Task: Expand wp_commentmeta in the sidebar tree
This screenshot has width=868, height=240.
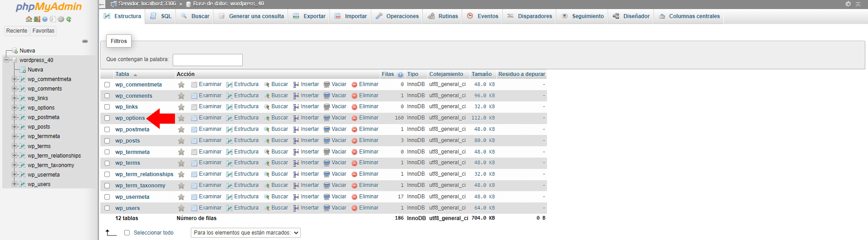Action: point(14,79)
